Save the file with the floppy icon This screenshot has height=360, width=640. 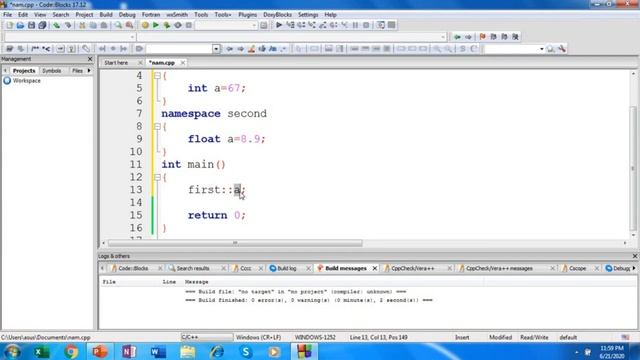point(31,25)
